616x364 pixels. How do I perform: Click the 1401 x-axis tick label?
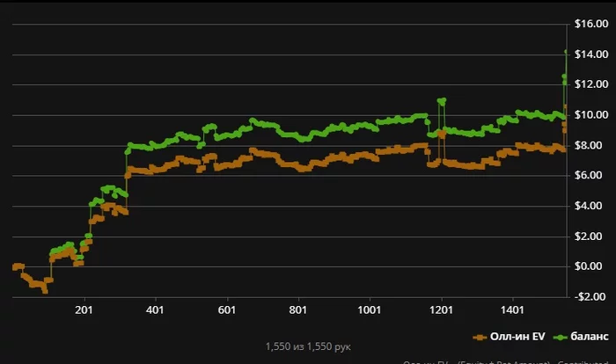tap(512, 309)
